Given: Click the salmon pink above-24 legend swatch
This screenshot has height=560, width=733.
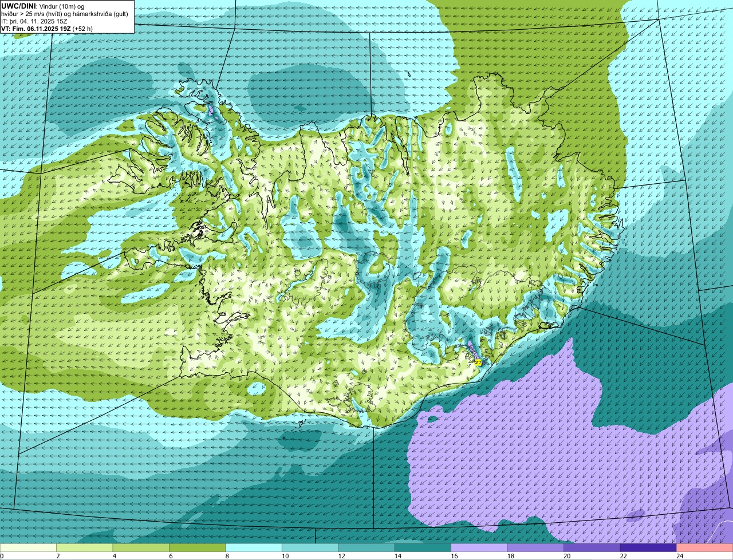Looking at the screenshot, I should 705,548.
